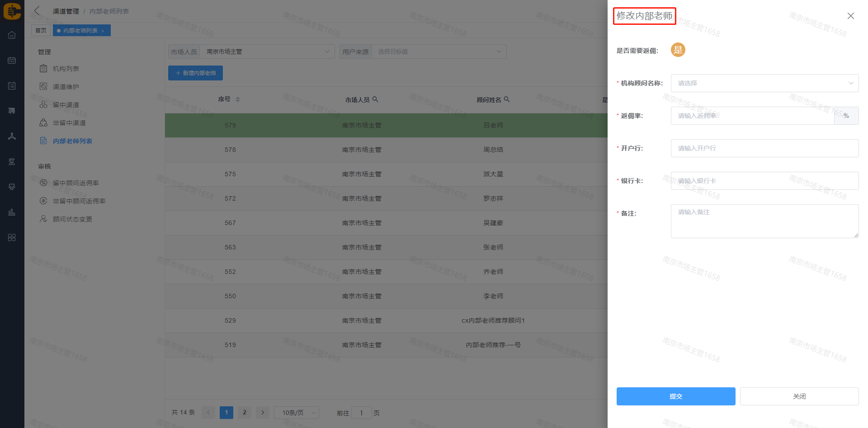Viewport: 868px width, 428px height.
Task: Select 机构列表 in the side menu
Action: coord(66,69)
